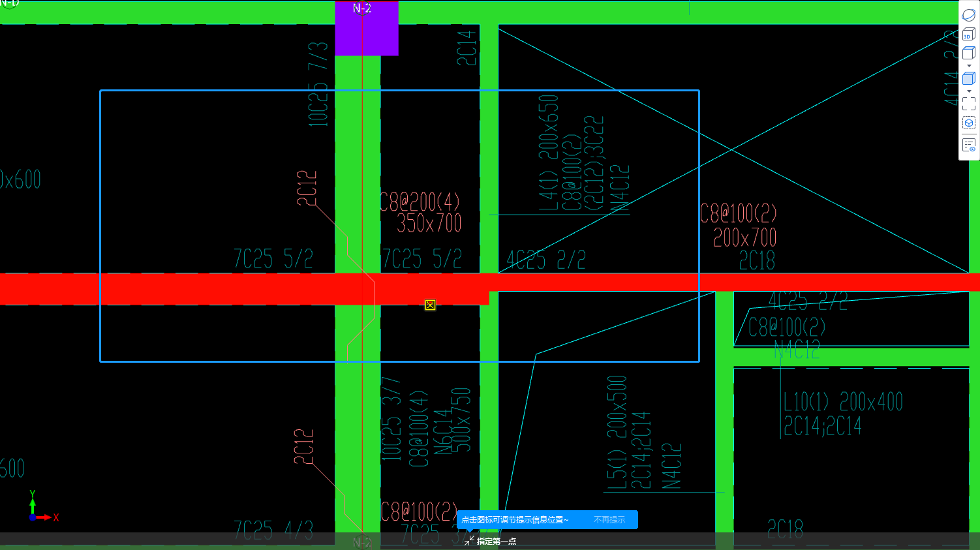
Task: Click the 2C14;2C14 label under L10(1)
Action: [x=822, y=426]
